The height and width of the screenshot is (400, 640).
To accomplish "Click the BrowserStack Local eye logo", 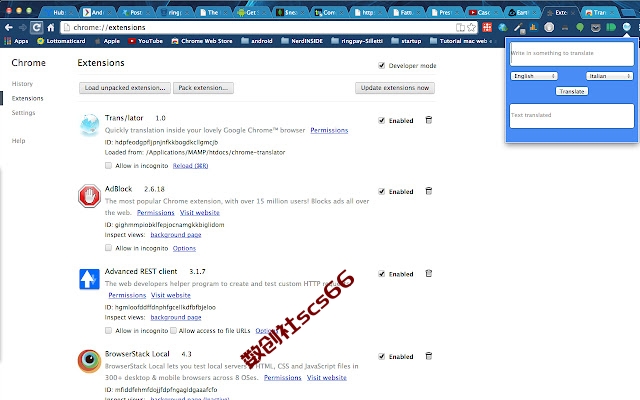I will pos(89,361).
